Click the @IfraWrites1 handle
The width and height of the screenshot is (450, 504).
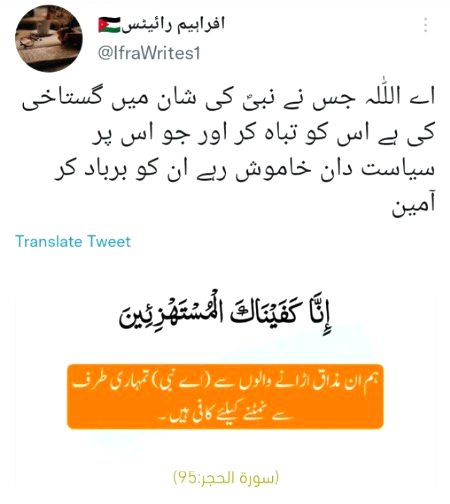(149, 54)
